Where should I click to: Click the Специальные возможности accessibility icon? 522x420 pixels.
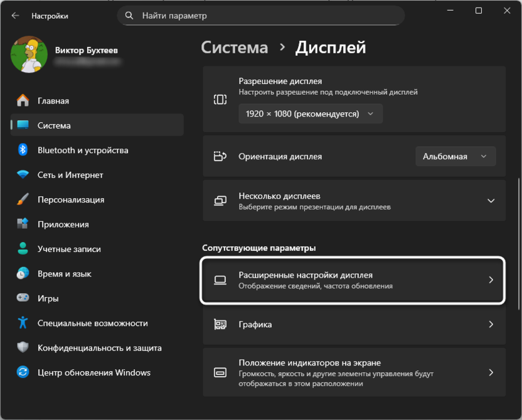[23, 323]
